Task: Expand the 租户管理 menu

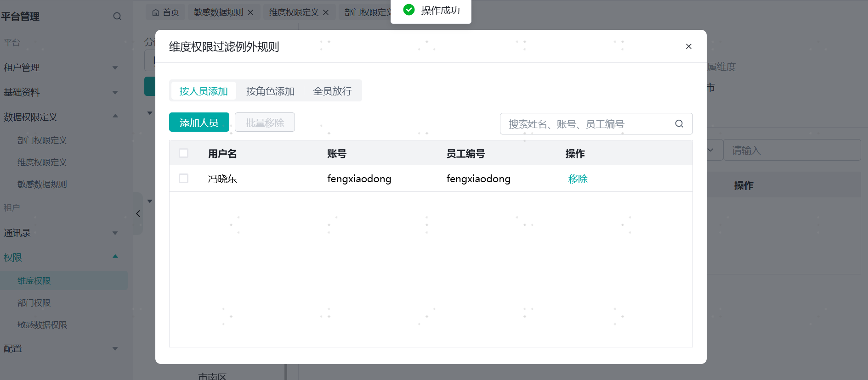Action: tap(62, 67)
